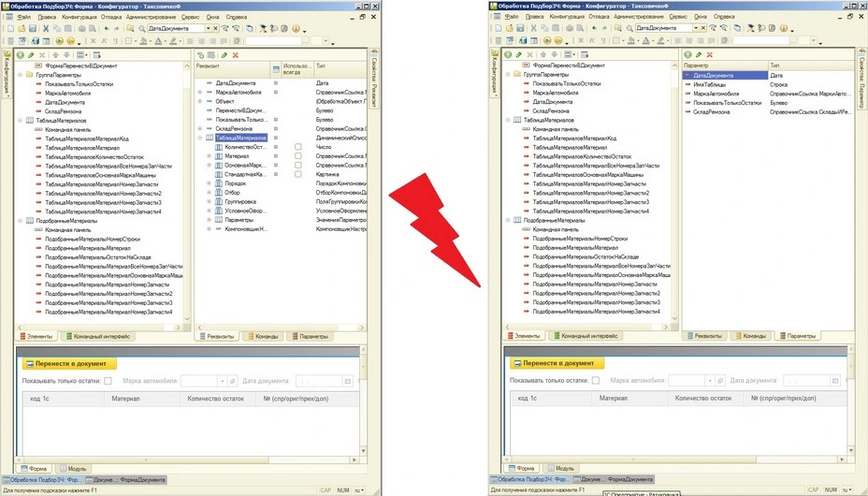Switch to Параметры tab in left window
868x496 pixels.
click(x=311, y=335)
